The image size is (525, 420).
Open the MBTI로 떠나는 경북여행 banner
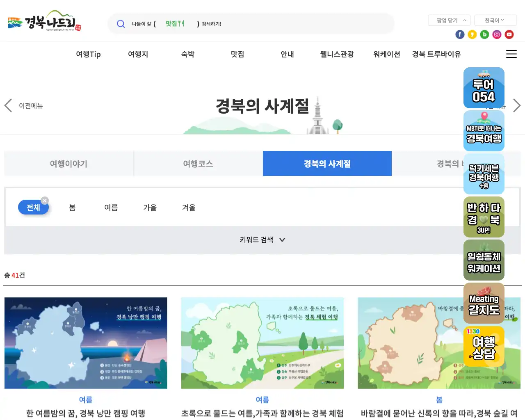coord(484,131)
